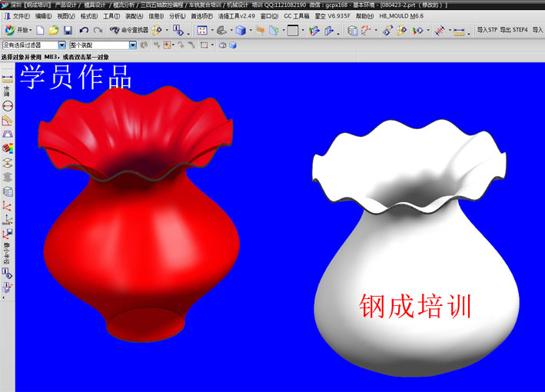This screenshot has width=545, height=392.
Task: Click the Minimum radius (最小半径) sidebar item
Action: click(7, 253)
